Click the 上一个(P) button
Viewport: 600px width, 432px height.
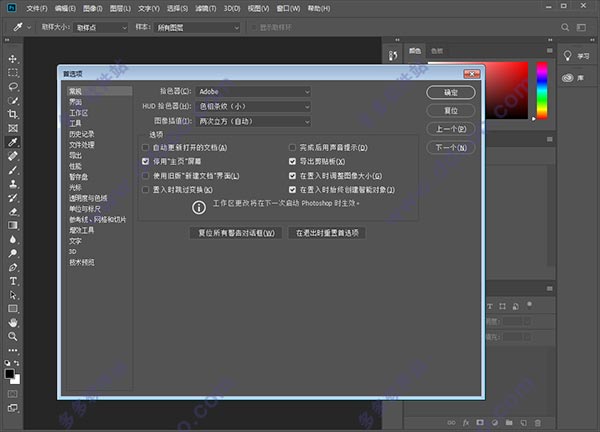pos(451,129)
